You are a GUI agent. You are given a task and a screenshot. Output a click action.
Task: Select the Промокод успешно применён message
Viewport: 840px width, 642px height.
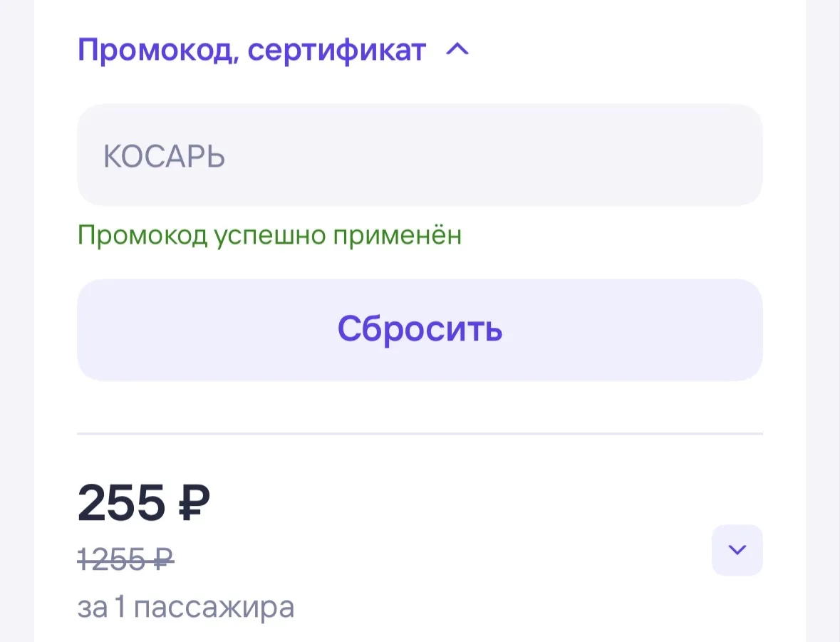[x=269, y=235]
